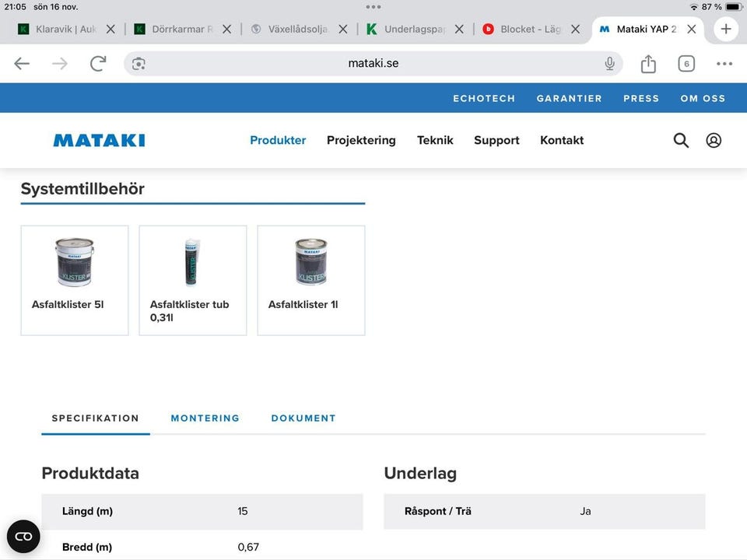Open the user account profile icon

[x=714, y=140]
